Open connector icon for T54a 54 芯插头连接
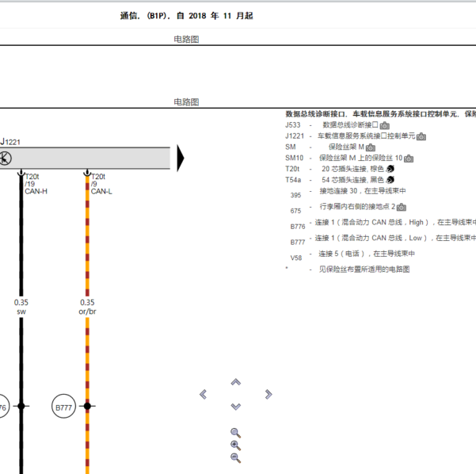 [x=390, y=180]
